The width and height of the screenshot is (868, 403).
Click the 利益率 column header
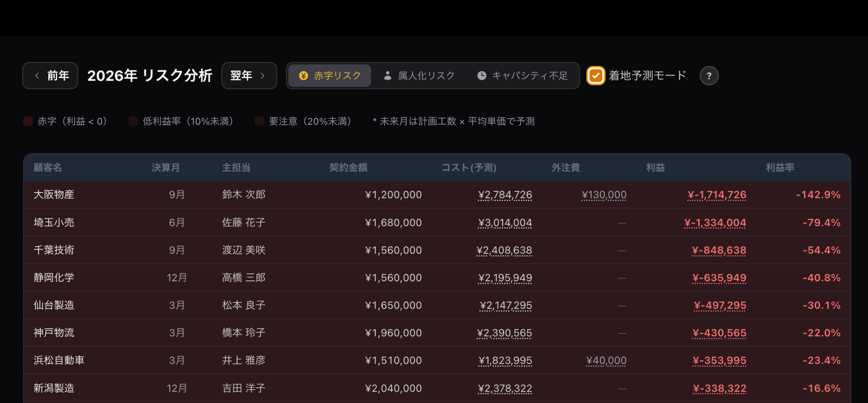click(x=780, y=168)
